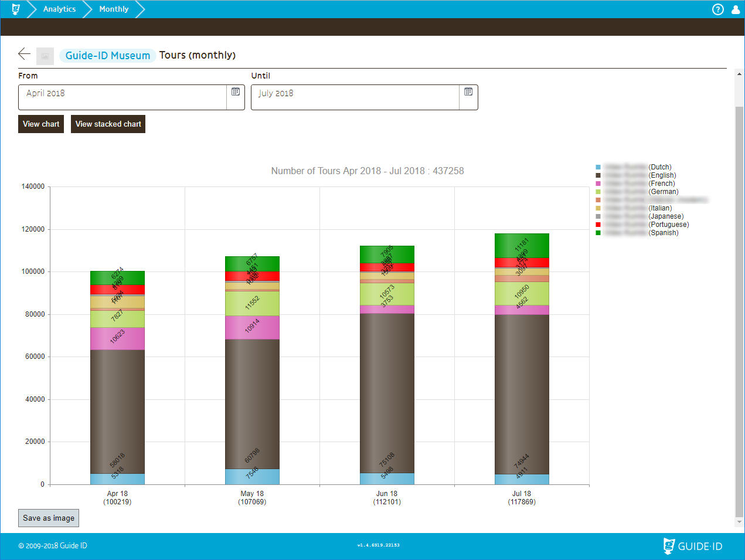This screenshot has width=745, height=560.
Task: Open the help question mark icon
Action: pyautogui.click(x=718, y=9)
